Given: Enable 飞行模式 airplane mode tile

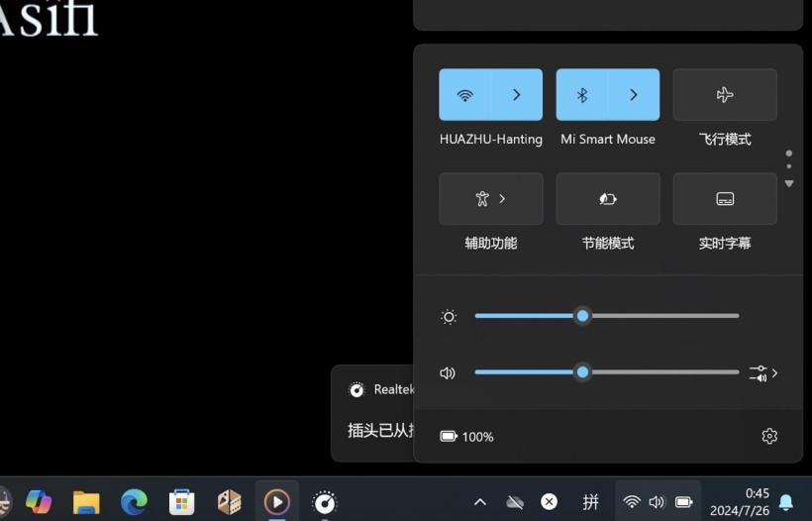Looking at the screenshot, I should click(725, 95).
